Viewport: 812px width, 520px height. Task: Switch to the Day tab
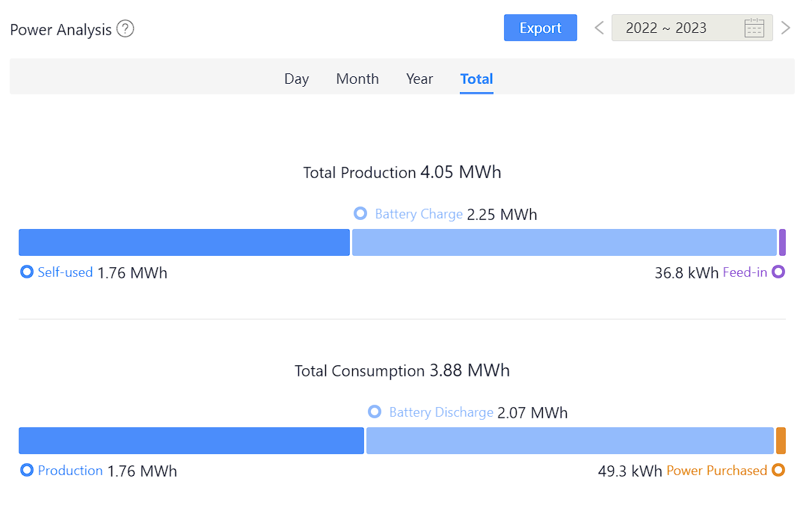(x=296, y=79)
